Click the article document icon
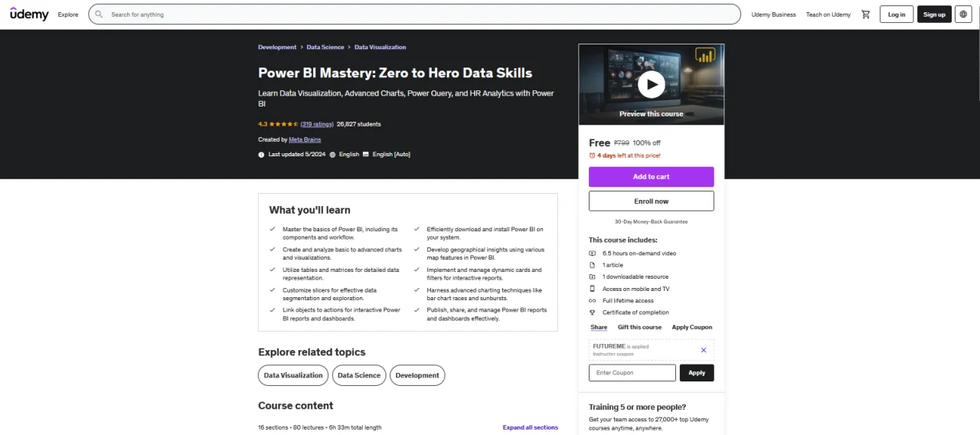Image resolution: width=980 pixels, height=435 pixels. pos(592,265)
